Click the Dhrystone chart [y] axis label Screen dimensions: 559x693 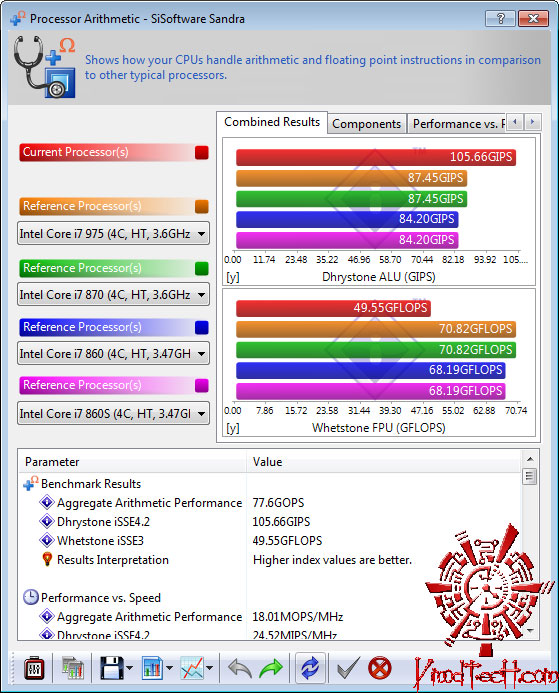233,278
